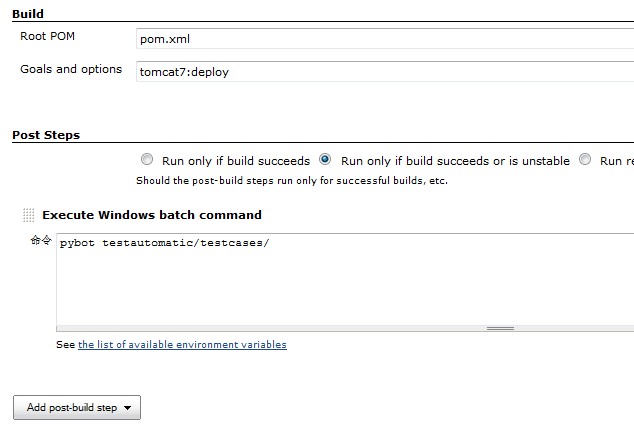Image resolution: width=634 pixels, height=425 pixels.
Task: Click the post-build steps help description text
Action: tap(292, 181)
